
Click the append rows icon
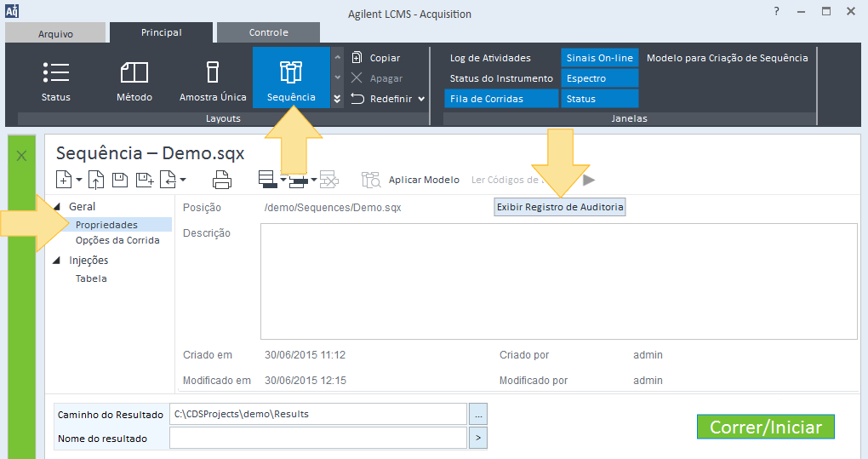coord(267,180)
